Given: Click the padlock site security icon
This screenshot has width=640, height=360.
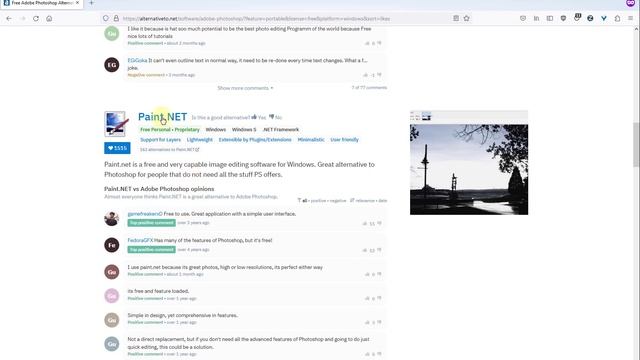Looking at the screenshot, I should click(116, 18).
